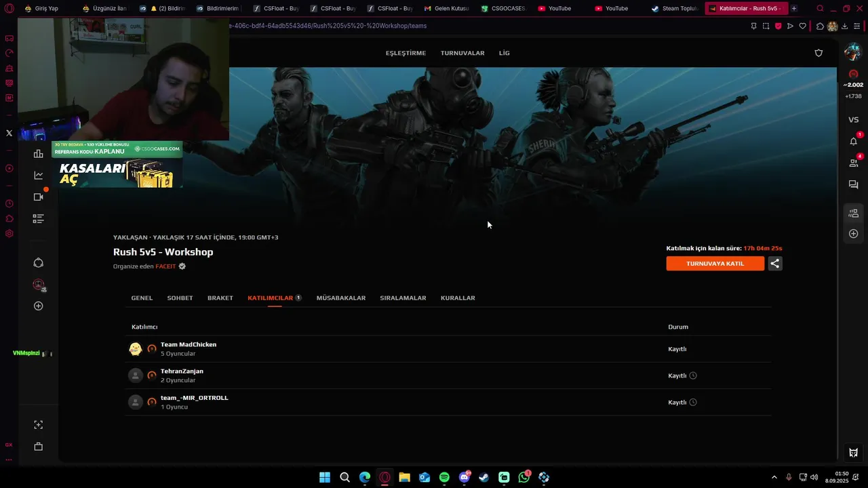Click the clock icon in TehranZanjan row
This screenshot has height=488, width=868.
pyautogui.click(x=693, y=375)
